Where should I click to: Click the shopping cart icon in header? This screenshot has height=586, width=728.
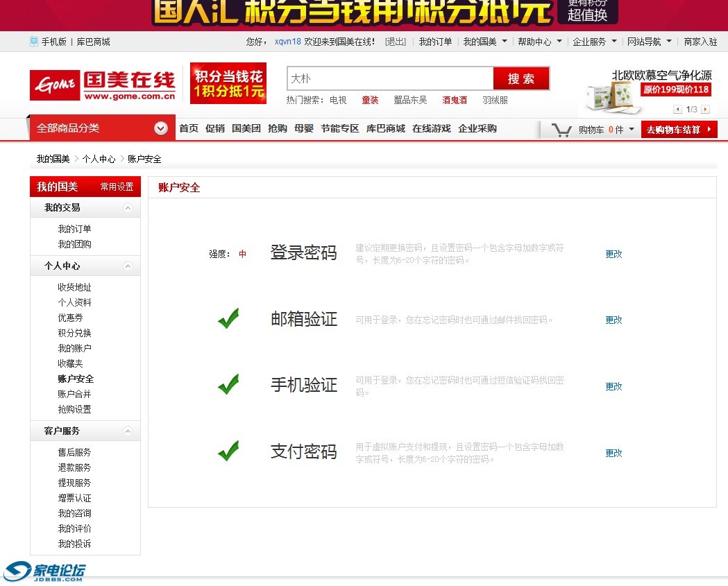(561, 129)
